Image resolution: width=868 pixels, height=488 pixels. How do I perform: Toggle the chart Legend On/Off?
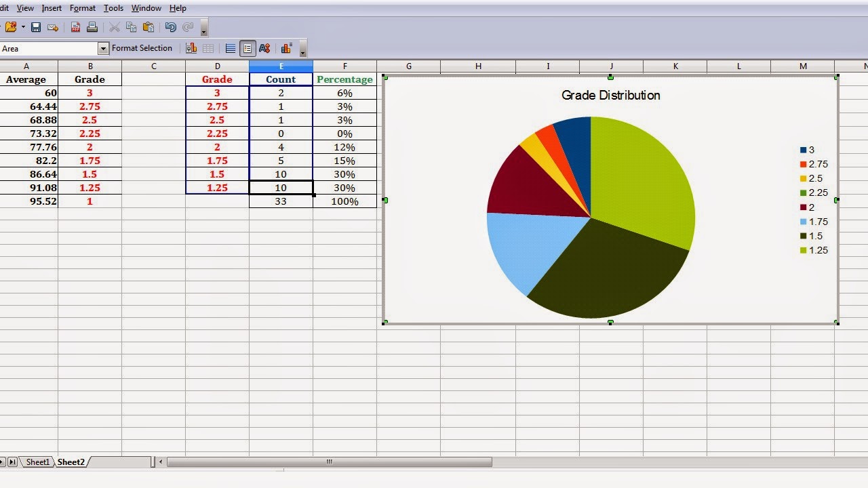pyautogui.click(x=247, y=48)
